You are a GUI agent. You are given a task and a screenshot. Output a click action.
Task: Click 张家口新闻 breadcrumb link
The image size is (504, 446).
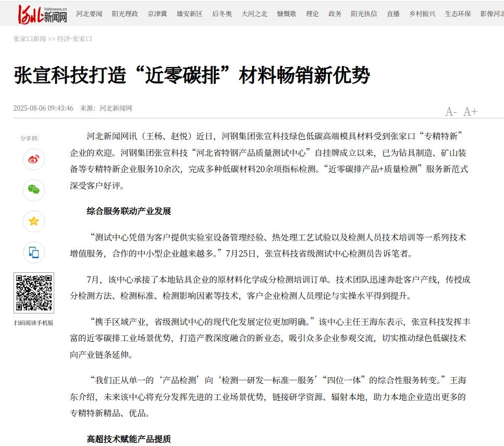[x=30, y=39]
